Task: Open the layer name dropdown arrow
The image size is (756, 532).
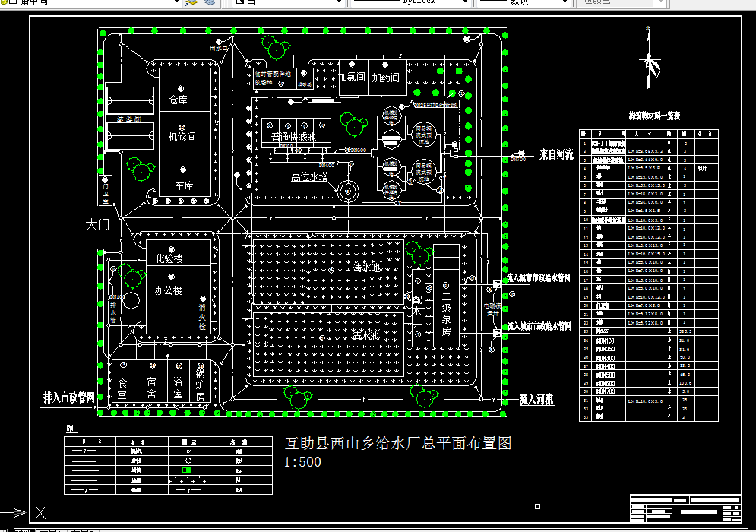Action: click(176, 2)
